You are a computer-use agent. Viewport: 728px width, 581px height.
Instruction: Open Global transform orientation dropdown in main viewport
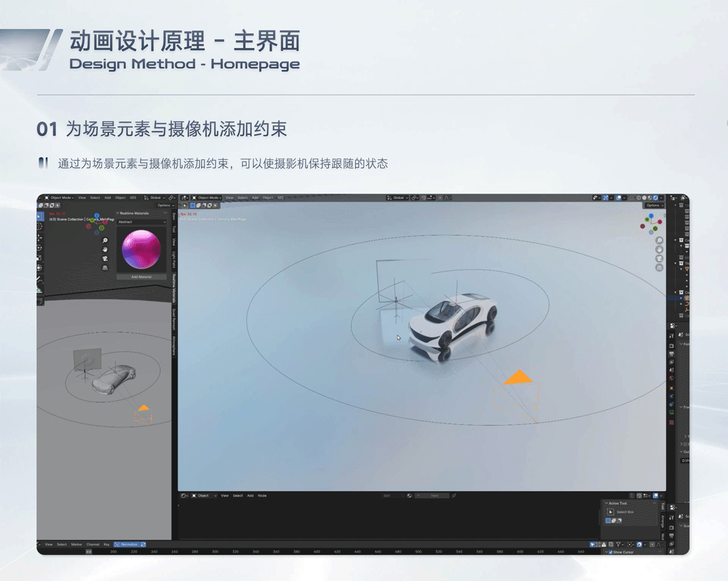398,198
